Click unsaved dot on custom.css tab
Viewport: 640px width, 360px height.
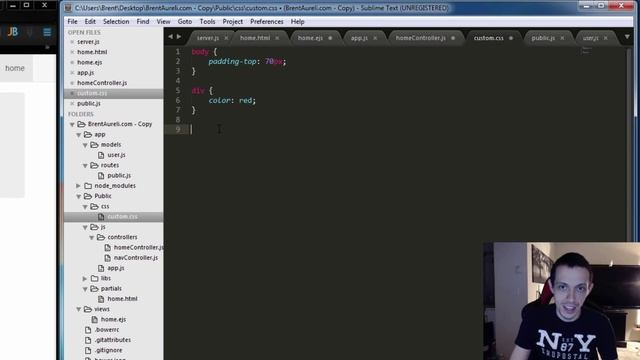pos(511,38)
